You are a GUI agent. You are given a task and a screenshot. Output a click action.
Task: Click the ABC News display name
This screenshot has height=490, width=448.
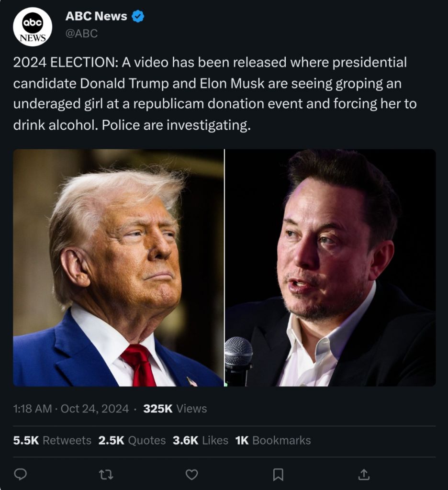pyautogui.click(x=96, y=16)
